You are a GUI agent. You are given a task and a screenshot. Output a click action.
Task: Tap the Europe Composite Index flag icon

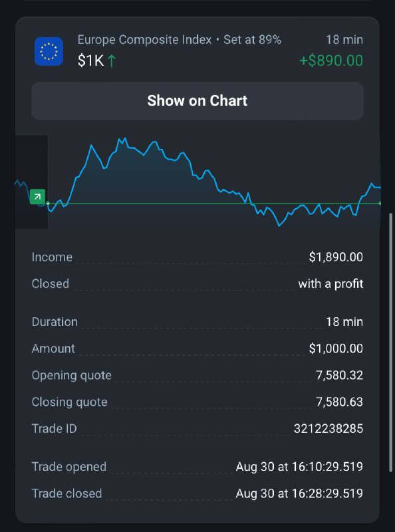point(49,51)
